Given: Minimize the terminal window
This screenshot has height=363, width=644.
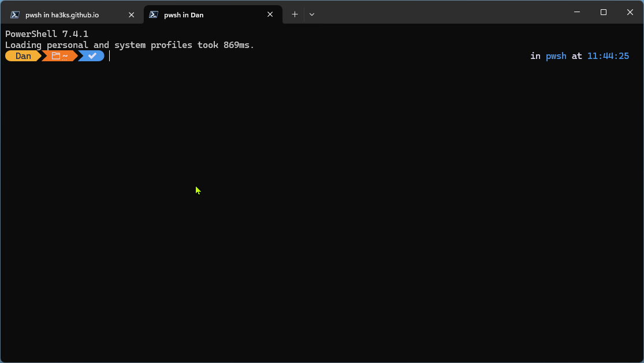Looking at the screenshot, I should pyautogui.click(x=576, y=12).
